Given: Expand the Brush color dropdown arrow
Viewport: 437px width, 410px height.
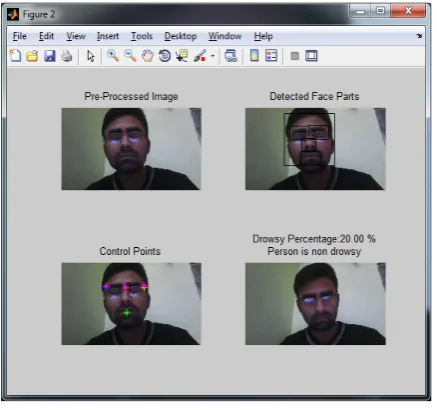Looking at the screenshot, I should (x=212, y=56).
